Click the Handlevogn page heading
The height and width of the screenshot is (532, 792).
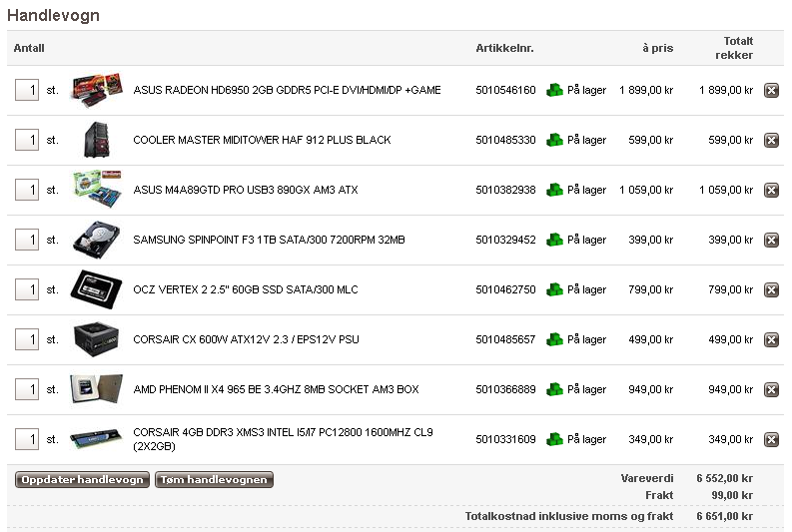(x=53, y=15)
